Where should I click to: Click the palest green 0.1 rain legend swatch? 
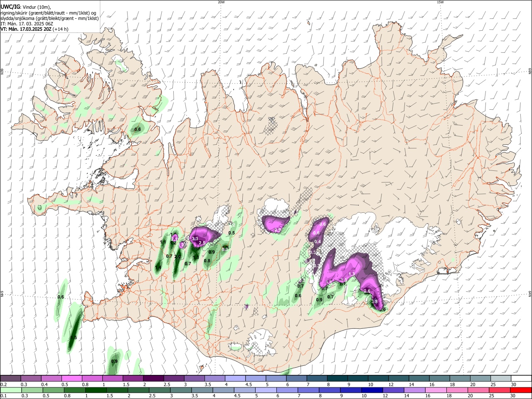[x=11, y=390]
